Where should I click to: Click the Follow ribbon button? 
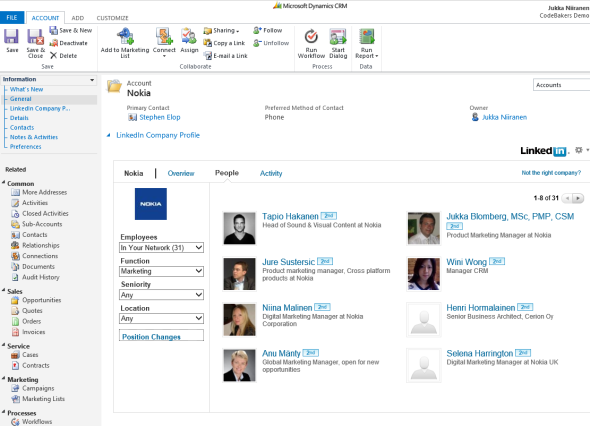(x=268, y=30)
